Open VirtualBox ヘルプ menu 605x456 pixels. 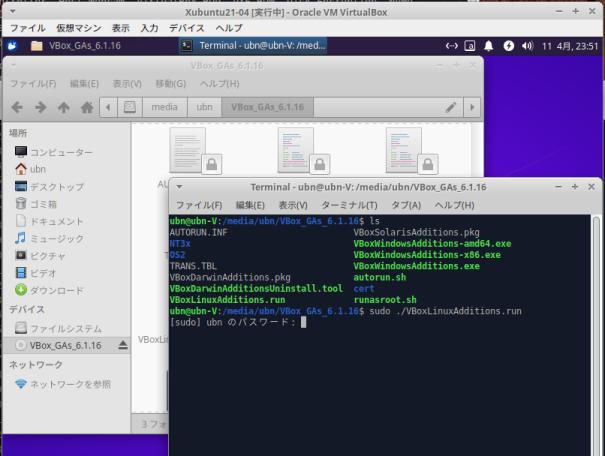point(229,28)
